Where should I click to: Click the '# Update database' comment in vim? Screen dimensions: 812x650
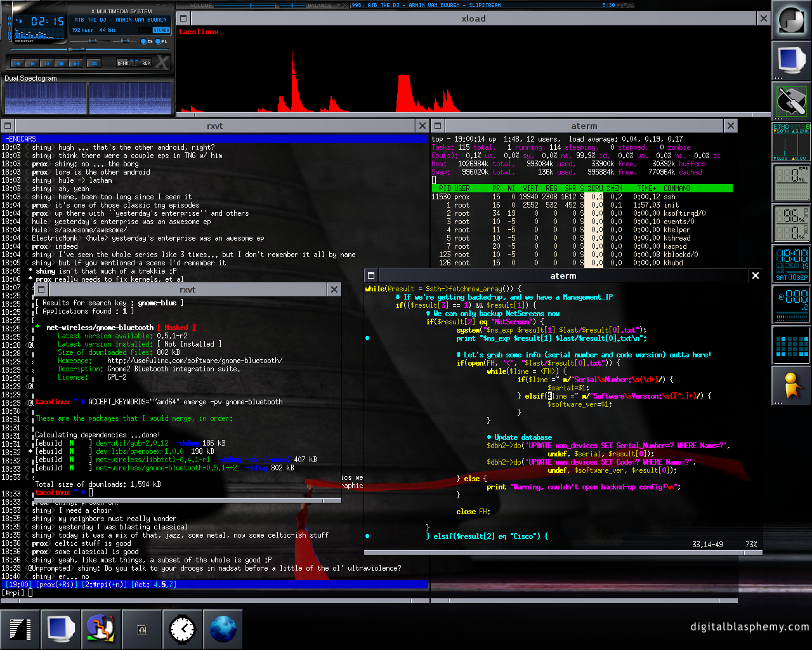519,437
